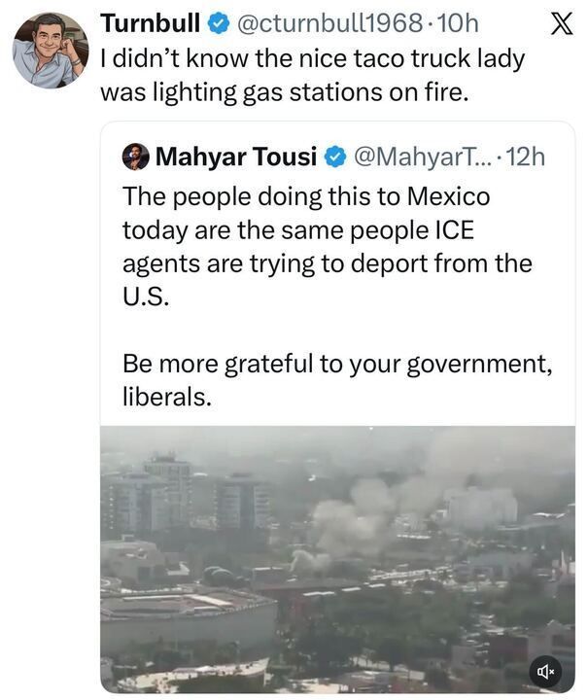Click the line "The people doing this to Mexico"
This screenshot has width=588, height=700.
tap(306, 196)
